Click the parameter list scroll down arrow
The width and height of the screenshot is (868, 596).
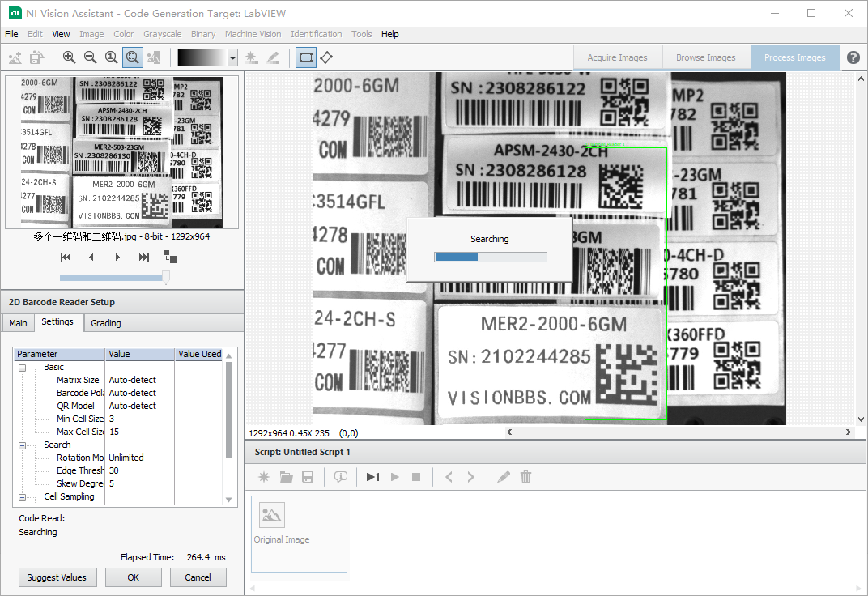coord(228,500)
